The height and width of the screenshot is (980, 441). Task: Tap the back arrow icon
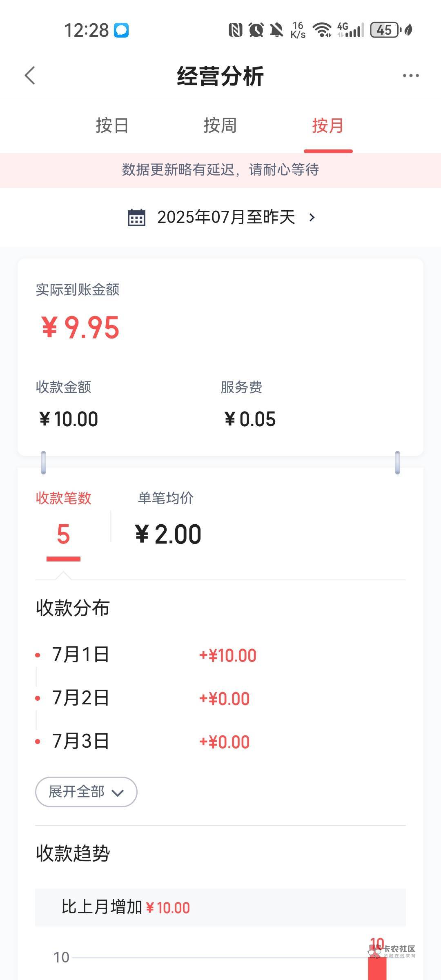click(30, 76)
